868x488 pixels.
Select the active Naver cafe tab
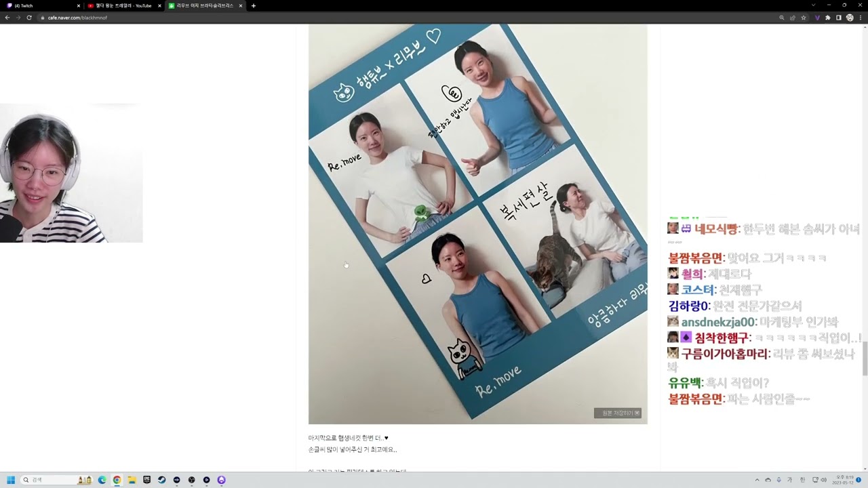[x=205, y=5]
